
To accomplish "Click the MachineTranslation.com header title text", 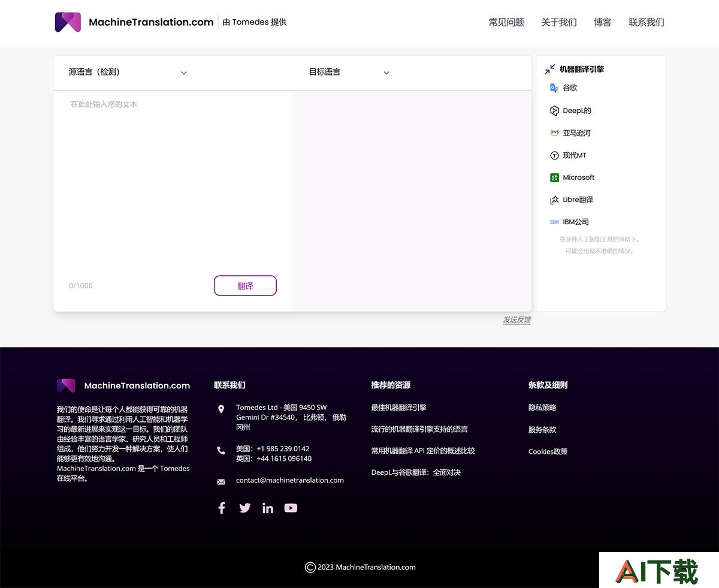I will [151, 22].
